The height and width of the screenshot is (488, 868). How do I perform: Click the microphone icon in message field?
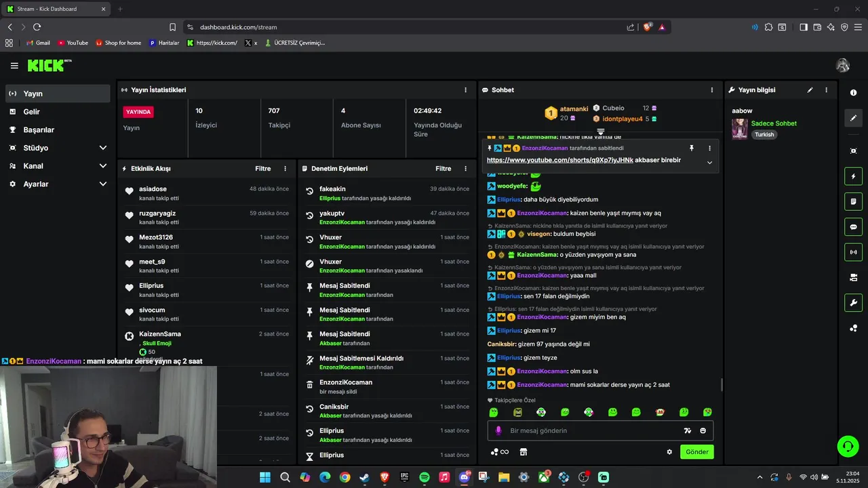498,430
